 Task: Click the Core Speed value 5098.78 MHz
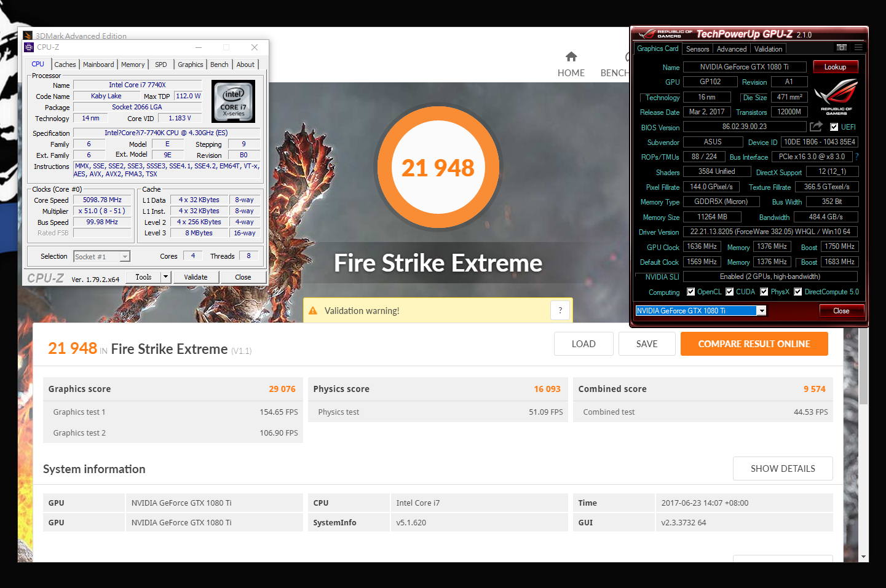tap(102, 200)
